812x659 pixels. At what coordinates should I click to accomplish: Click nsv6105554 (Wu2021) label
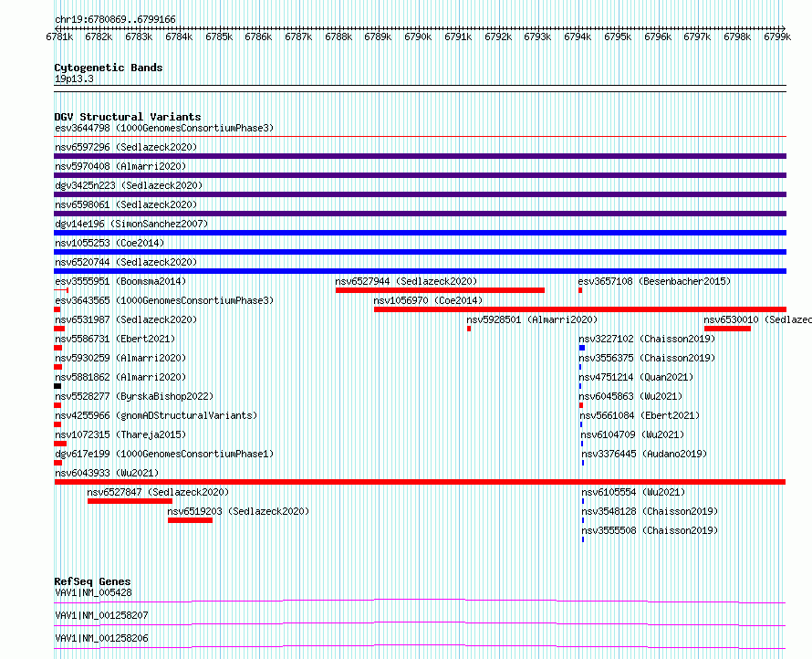(x=633, y=492)
